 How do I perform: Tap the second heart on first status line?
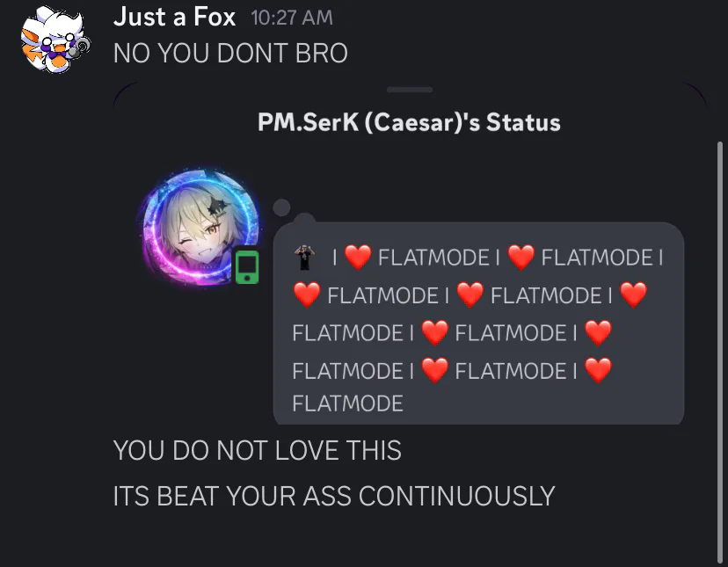click(521, 258)
